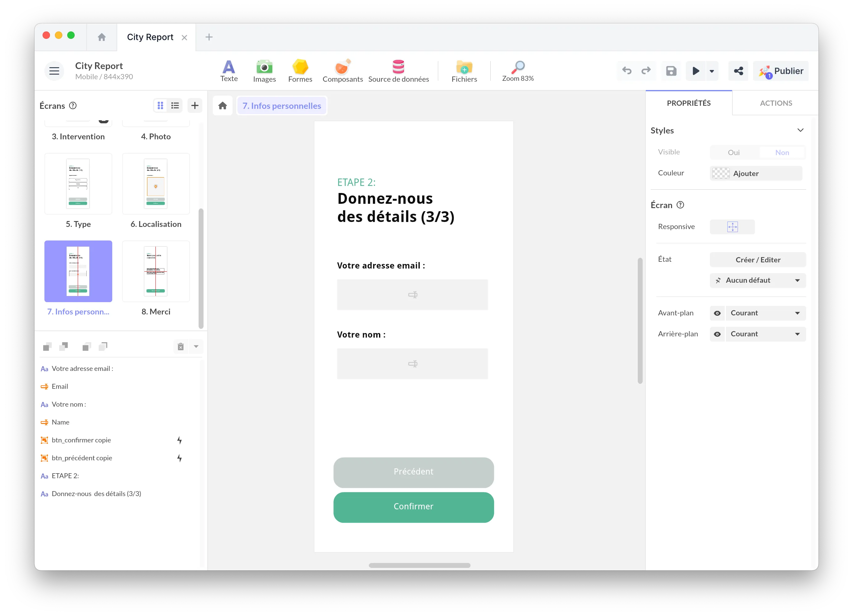Viewport: 853px width, 616px height.
Task: Toggle Arrière-plan visibility eye
Action: [x=718, y=334]
